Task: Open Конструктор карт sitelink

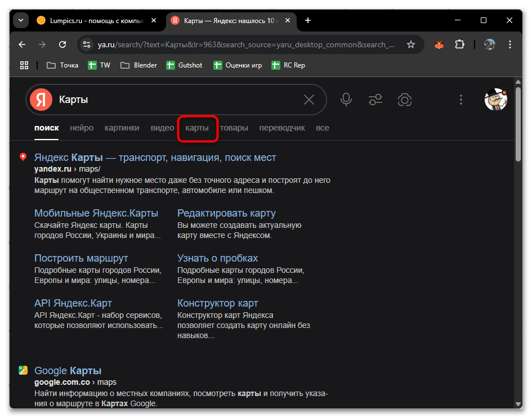Action: pyautogui.click(x=217, y=303)
